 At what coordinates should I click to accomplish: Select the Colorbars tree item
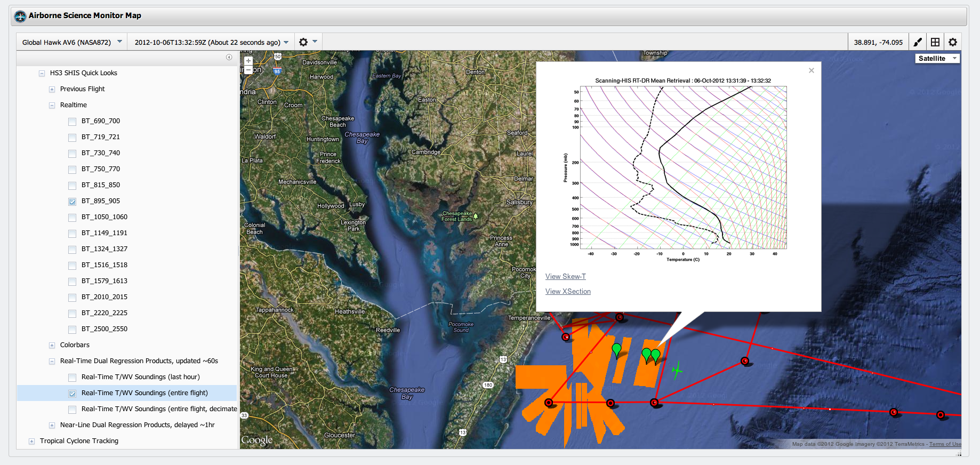coord(75,345)
